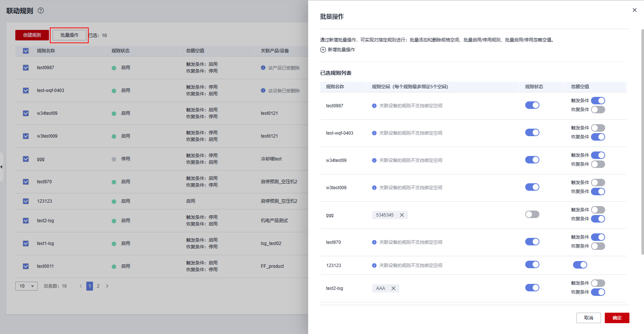Screen dimensions: 644x334
Task: Toggle 触发条件 switch for test-wqf-0403
Action: click(x=598, y=128)
